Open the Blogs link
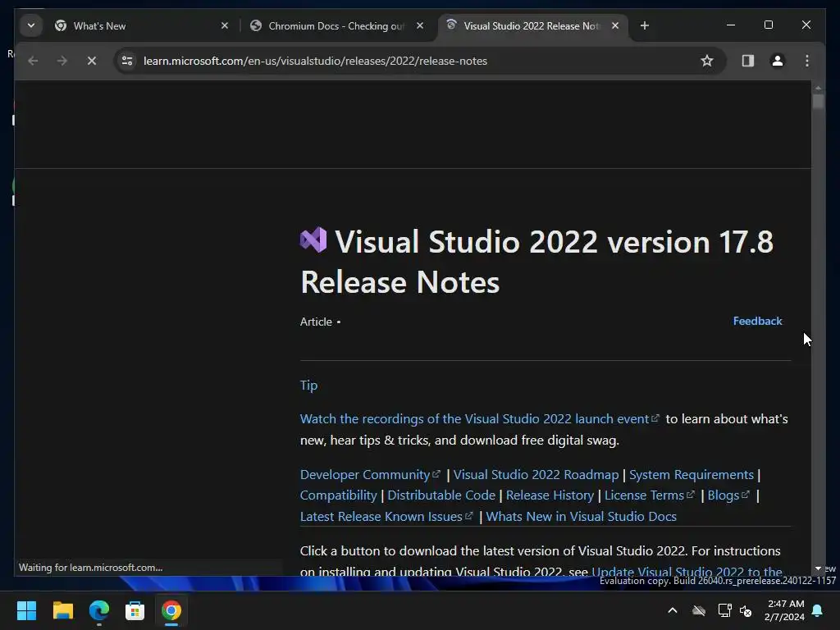This screenshot has height=630, width=840. point(728,495)
